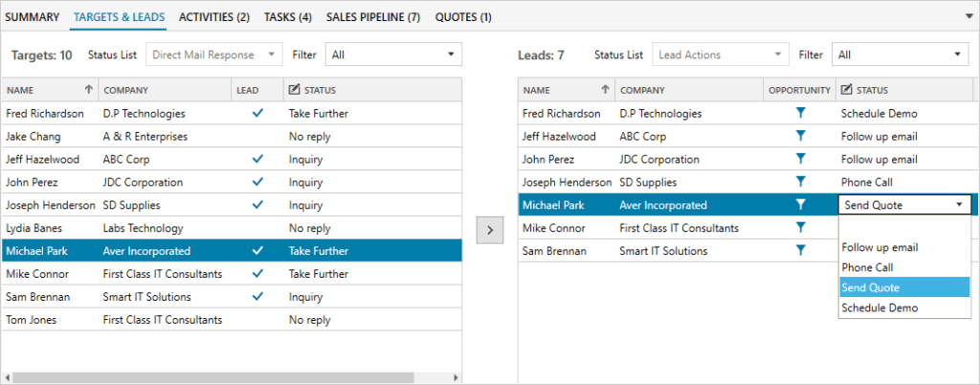Image resolution: width=980 pixels, height=385 pixels.
Task: Expand the Direct Mail Response status list
Action: (x=214, y=55)
